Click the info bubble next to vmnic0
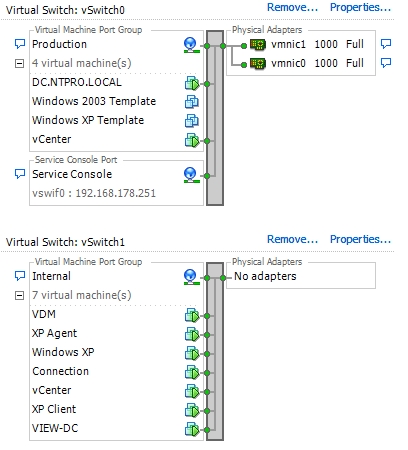Viewport: 408px width, 450px height. click(386, 63)
